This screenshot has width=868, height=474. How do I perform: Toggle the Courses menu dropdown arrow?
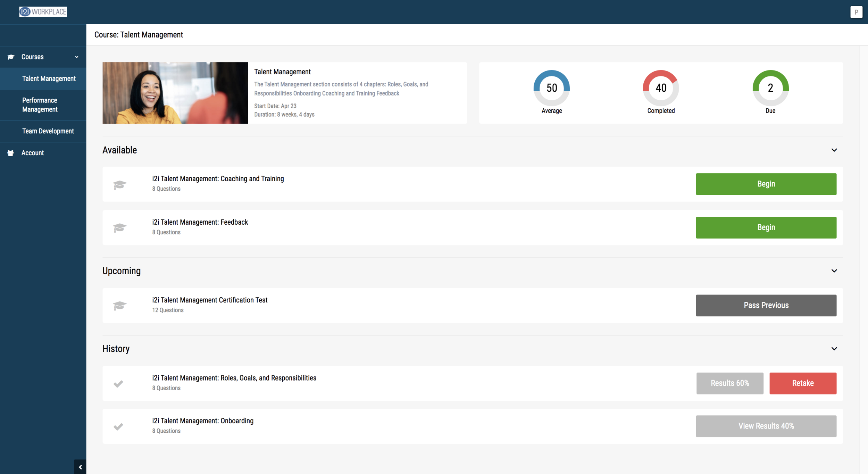(77, 57)
